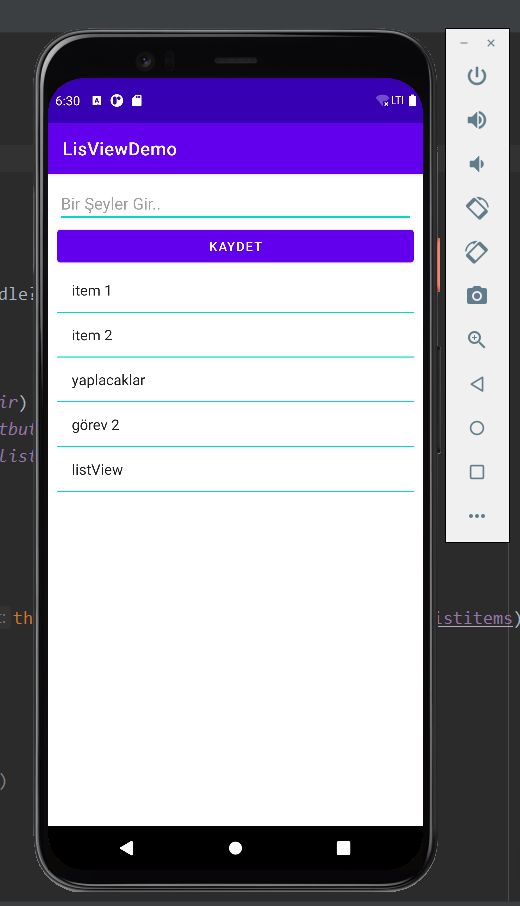Lower volume with the volume down icon
Image resolution: width=520 pixels, height=906 pixels.
477,164
